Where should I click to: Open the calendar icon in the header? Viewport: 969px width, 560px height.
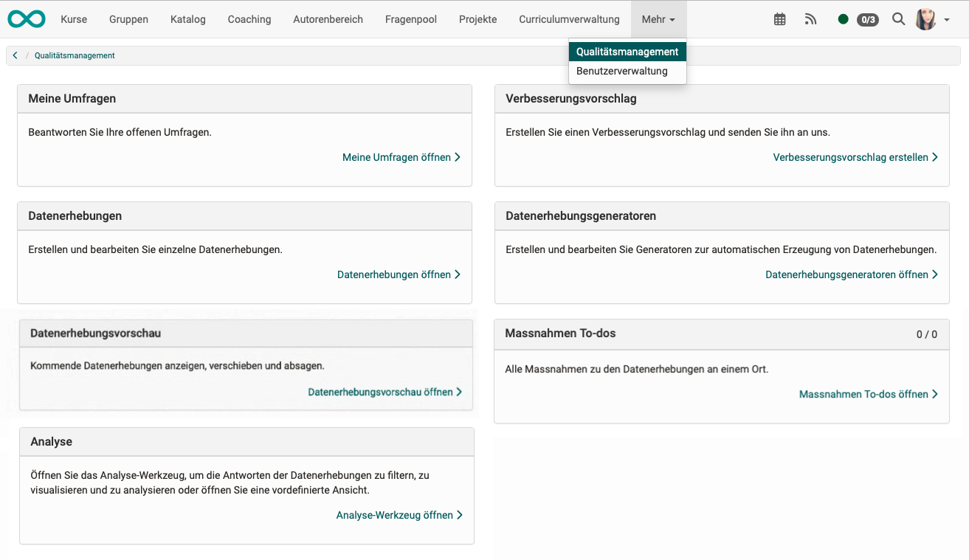point(779,19)
